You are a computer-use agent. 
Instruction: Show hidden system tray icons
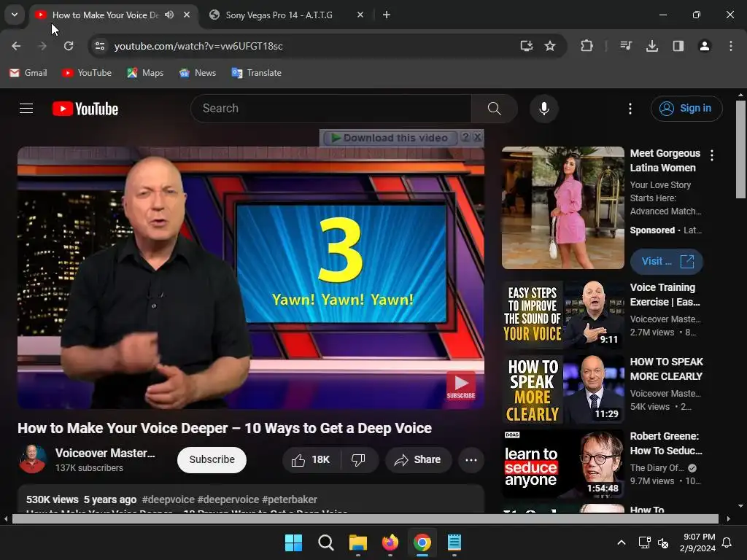[x=622, y=542]
